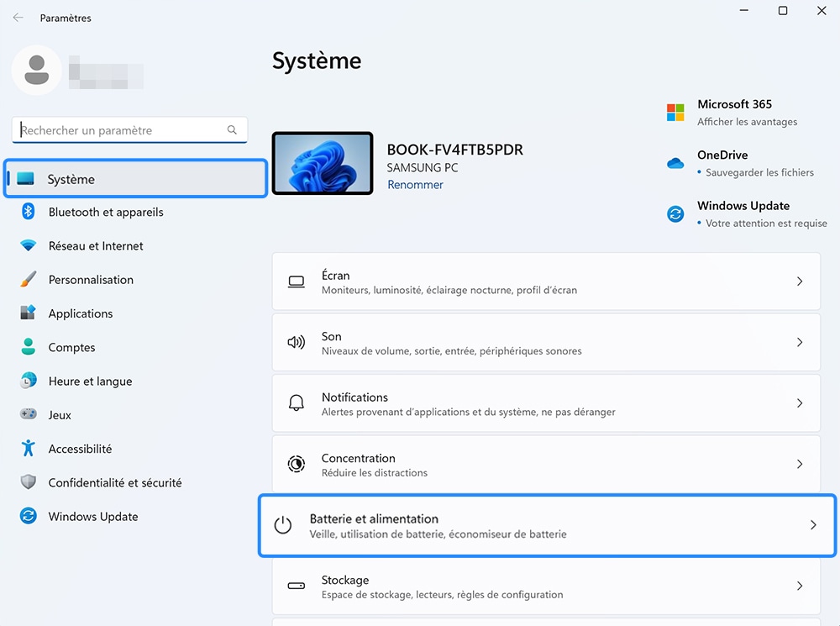Click the clock globe Heure et langue icon
The width and height of the screenshot is (840, 626).
28,381
